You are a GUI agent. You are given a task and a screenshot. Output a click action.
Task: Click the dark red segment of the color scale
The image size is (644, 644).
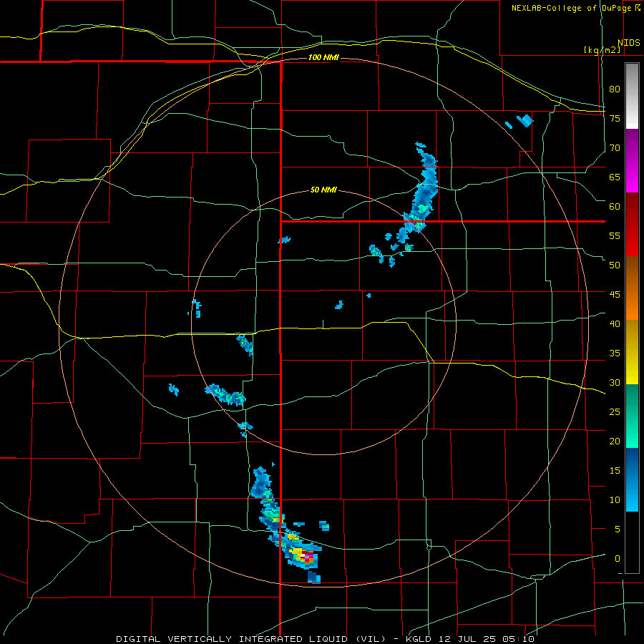click(632, 225)
